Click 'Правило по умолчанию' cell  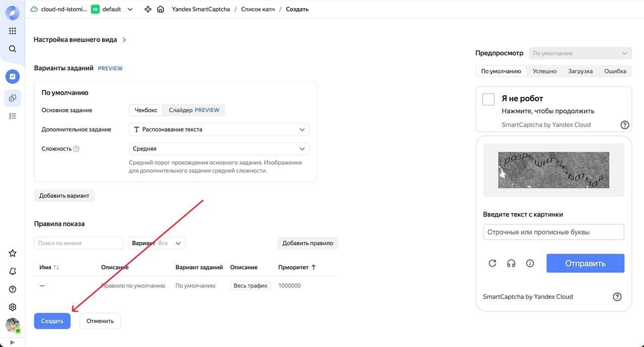click(133, 286)
